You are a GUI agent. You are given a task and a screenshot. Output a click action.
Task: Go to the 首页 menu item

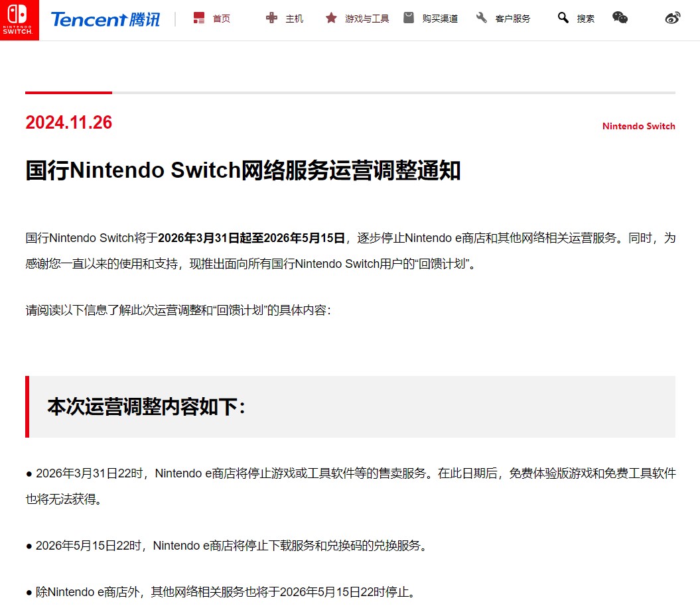click(222, 19)
